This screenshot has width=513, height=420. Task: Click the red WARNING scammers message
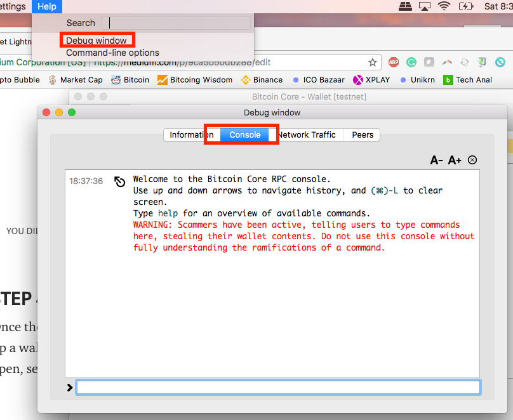(304, 236)
